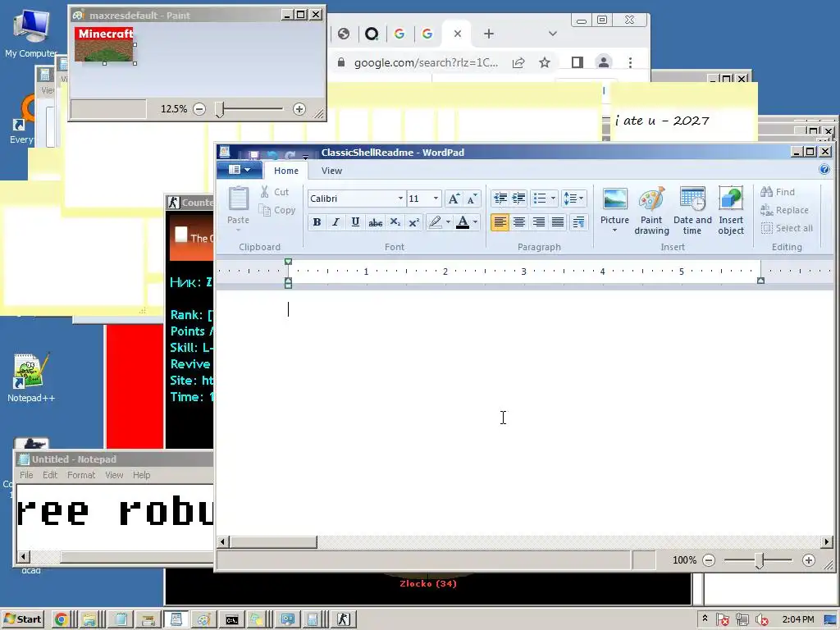Screen dimensions: 840x630
Task: Click Replace in WordPad Editing group
Action: click(x=784, y=210)
